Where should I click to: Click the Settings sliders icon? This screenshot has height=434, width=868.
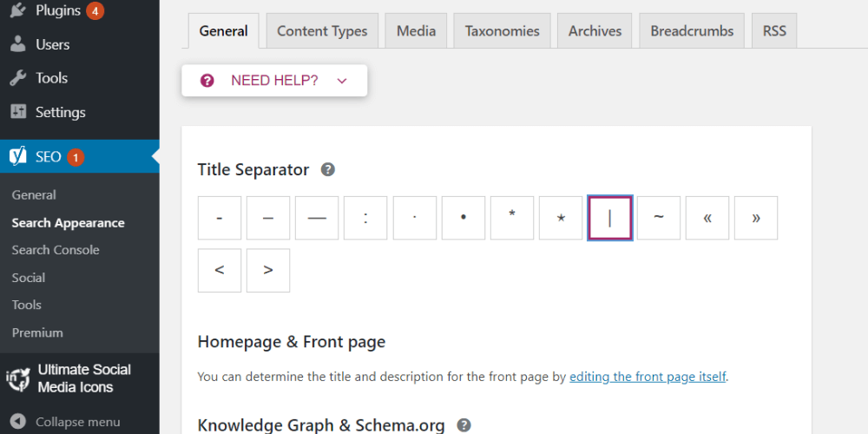tap(18, 112)
